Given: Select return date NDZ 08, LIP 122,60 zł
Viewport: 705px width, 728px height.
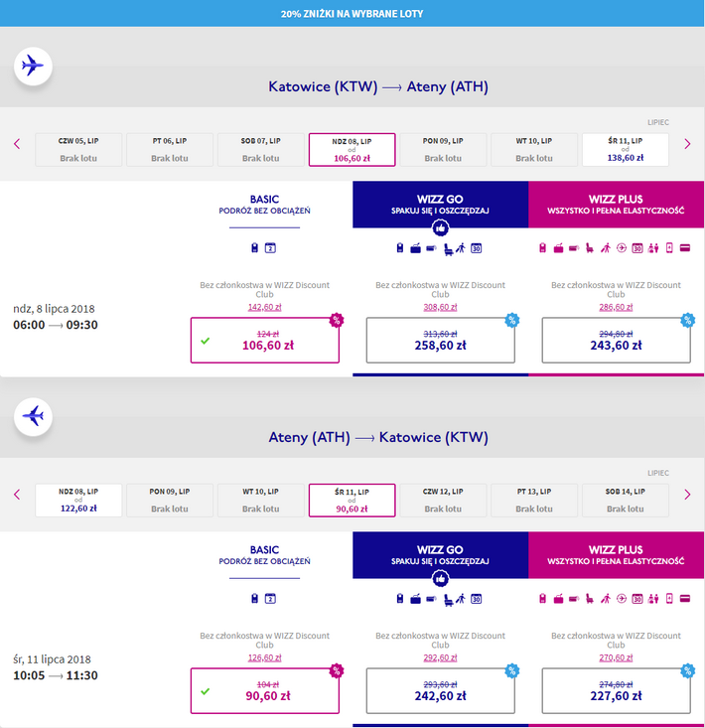Looking at the screenshot, I should pos(78,500).
